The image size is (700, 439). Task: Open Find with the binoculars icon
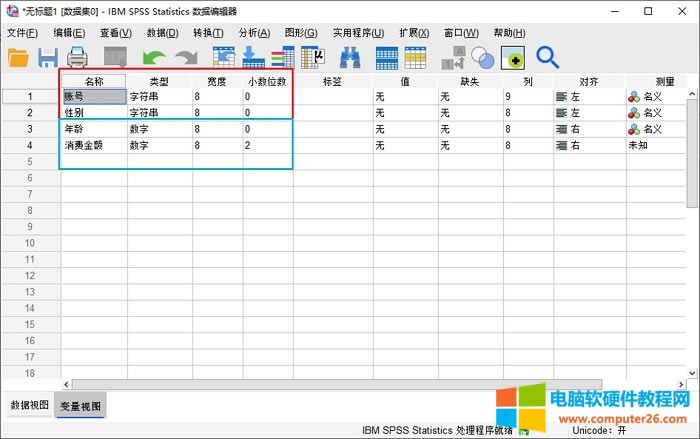(x=349, y=57)
